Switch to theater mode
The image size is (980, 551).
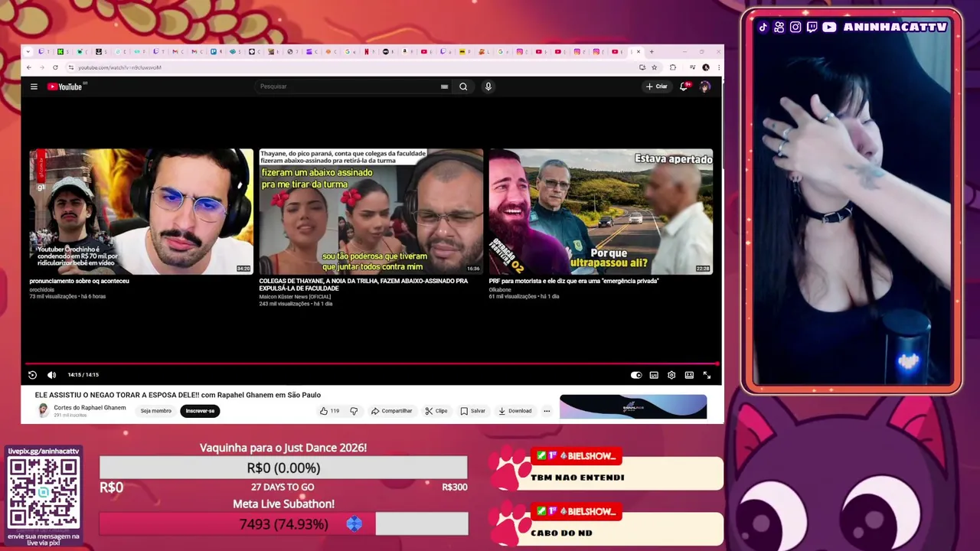click(689, 375)
